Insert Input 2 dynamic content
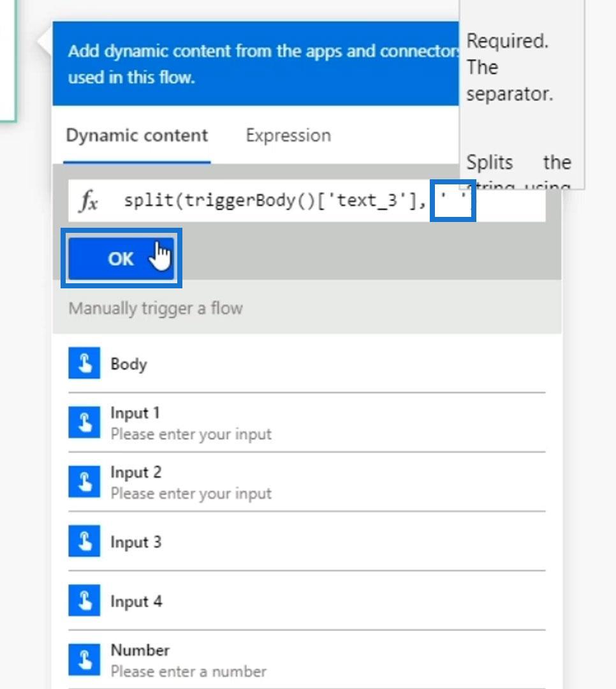The height and width of the screenshot is (689, 616). click(307, 482)
